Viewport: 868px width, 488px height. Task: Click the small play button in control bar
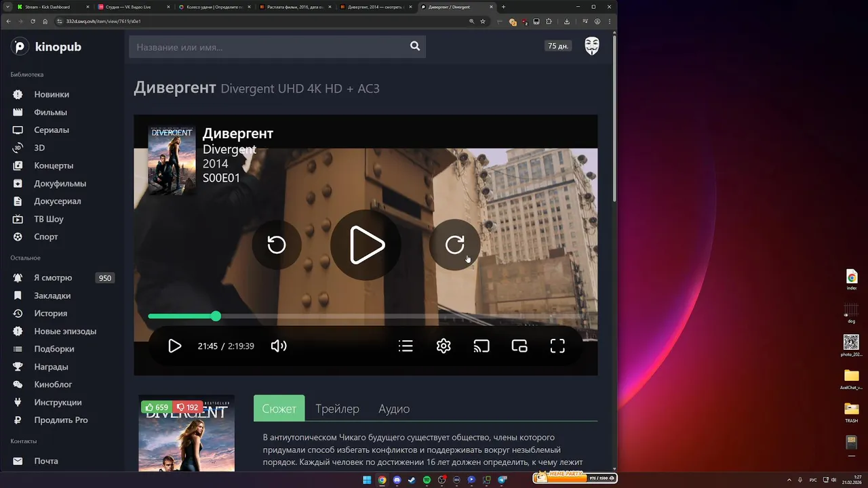click(174, 346)
